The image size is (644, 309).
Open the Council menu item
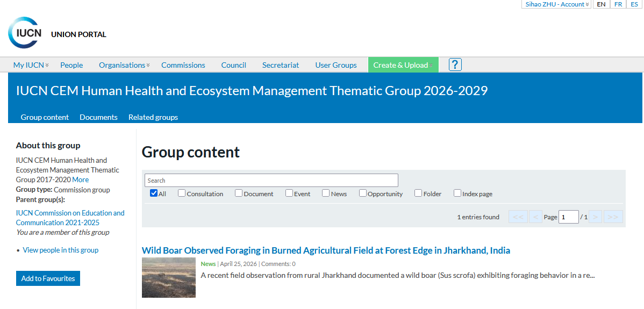click(x=234, y=65)
